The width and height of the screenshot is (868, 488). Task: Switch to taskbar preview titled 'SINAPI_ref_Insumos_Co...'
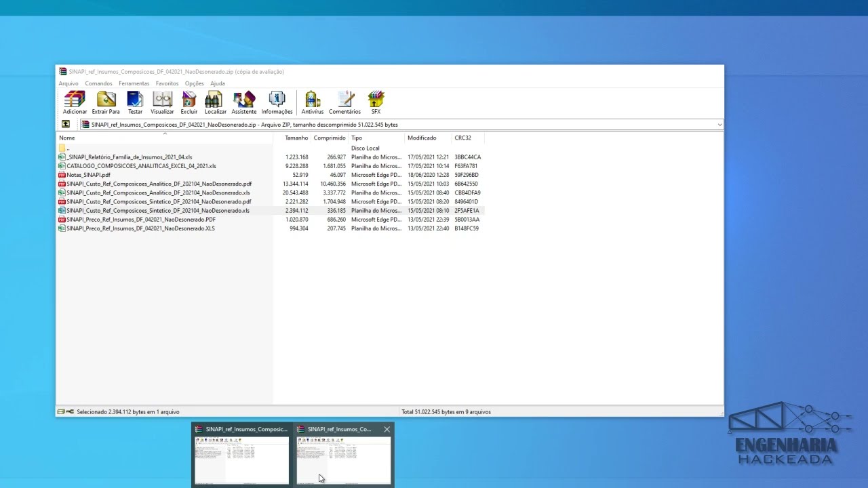[x=344, y=455]
